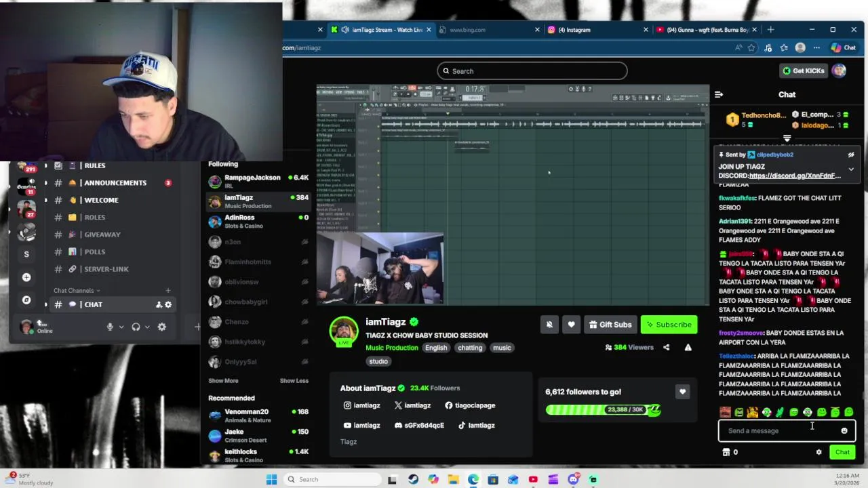868x488 pixels.
Task: Edit CHAT channel settings gear in Discord
Action: [168, 305]
